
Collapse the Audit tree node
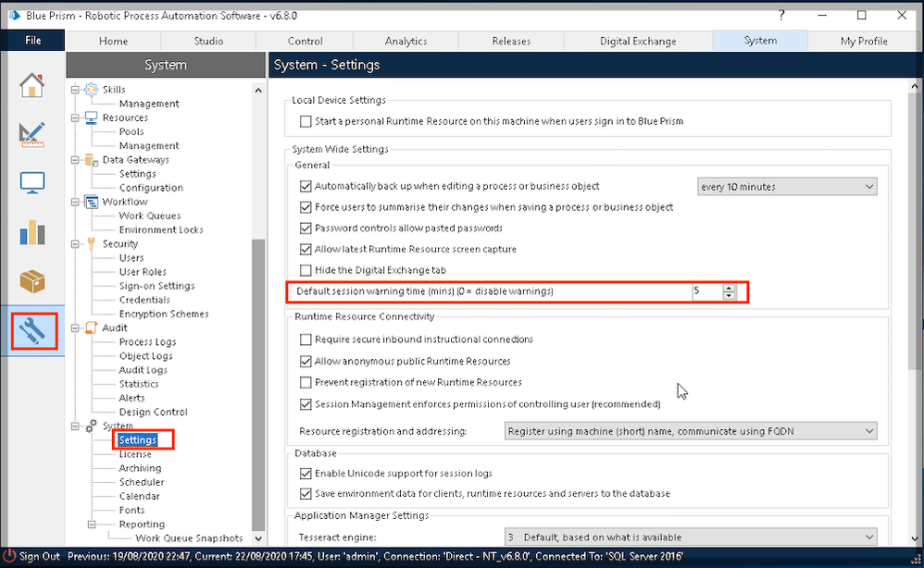pos(75,327)
